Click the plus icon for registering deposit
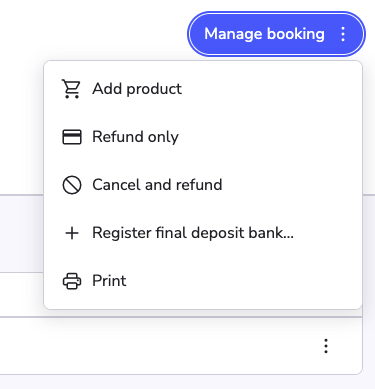Image resolution: width=375 pixels, height=389 pixels. [x=72, y=233]
